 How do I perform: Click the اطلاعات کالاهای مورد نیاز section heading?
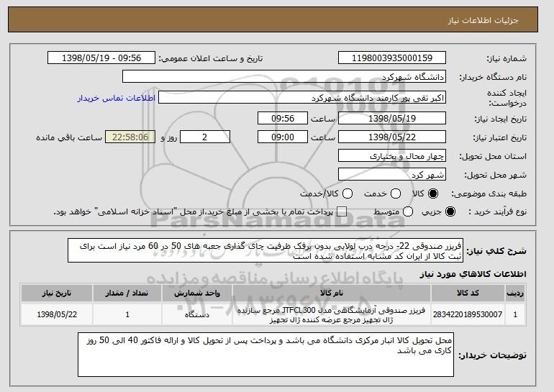pyautogui.click(x=473, y=274)
